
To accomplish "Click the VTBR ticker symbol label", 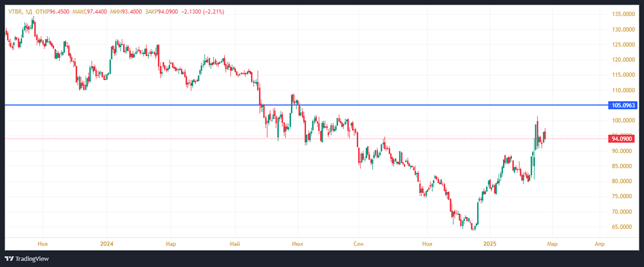I will pos(14,11).
